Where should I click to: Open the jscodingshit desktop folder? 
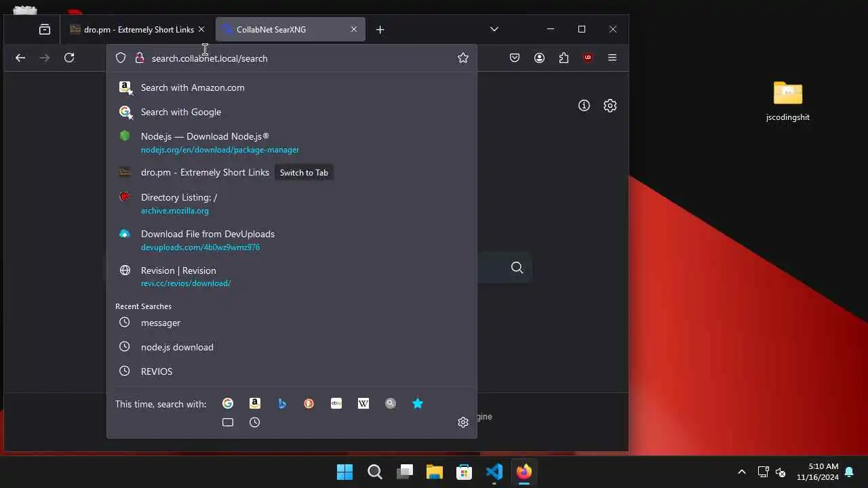788,102
